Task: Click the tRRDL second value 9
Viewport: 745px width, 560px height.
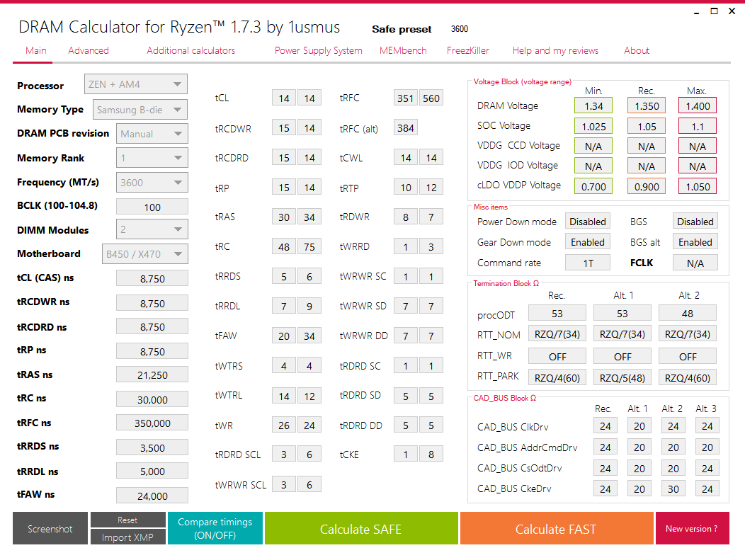Action: (x=309, y=307)
